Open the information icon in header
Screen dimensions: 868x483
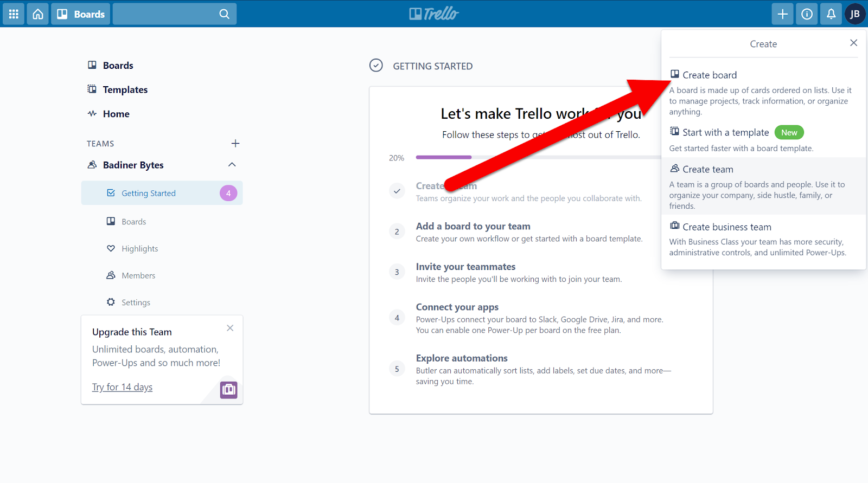coord(807,14)
